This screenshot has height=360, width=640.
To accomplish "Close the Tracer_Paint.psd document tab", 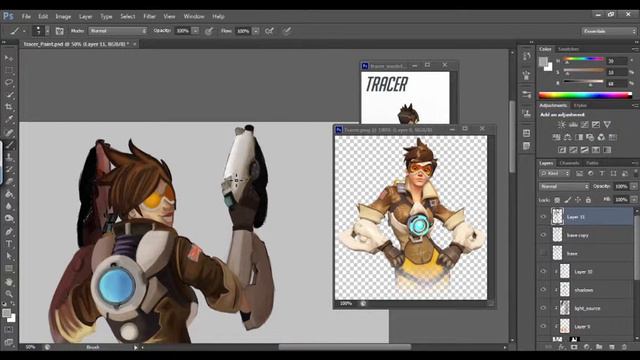I will point(134,44).
